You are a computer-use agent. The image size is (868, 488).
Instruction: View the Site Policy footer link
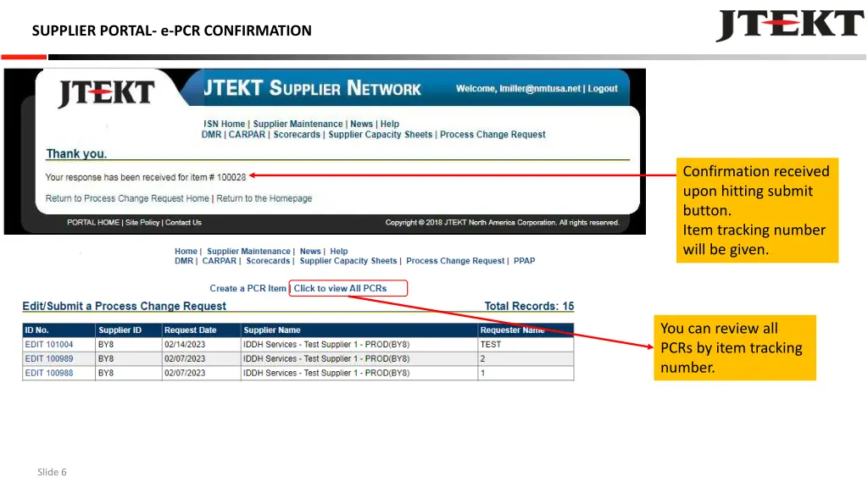point(142,223)
